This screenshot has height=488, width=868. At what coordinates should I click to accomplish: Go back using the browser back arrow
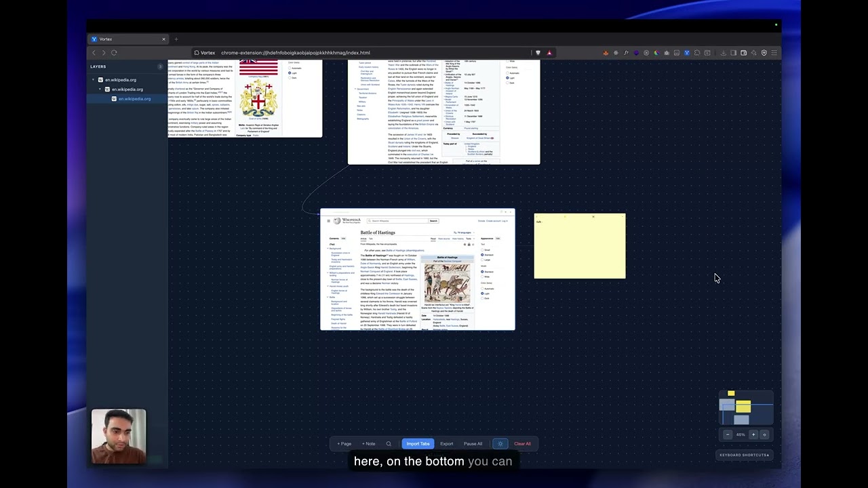point(94,53)
